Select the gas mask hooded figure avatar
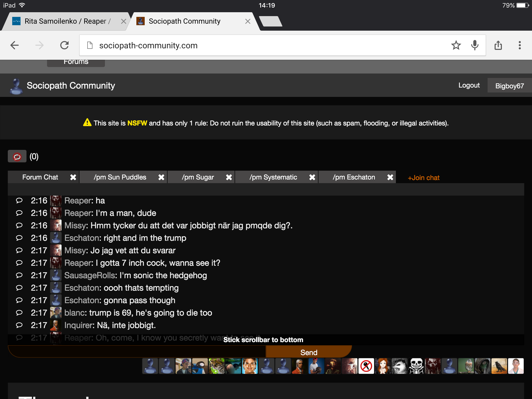This screenshot has height=399, width=532. pyautogui.click(x=483, y=366)
